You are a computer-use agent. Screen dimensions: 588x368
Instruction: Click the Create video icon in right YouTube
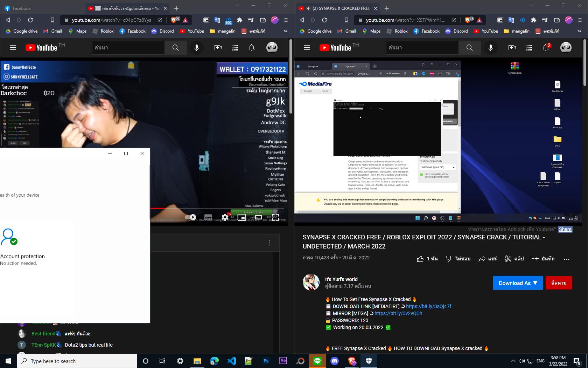coord(512,48)
